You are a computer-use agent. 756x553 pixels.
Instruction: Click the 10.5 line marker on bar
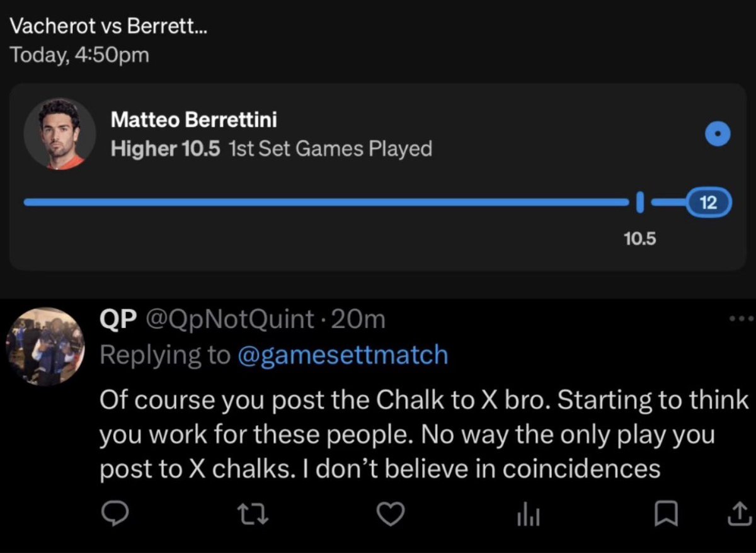639,202
